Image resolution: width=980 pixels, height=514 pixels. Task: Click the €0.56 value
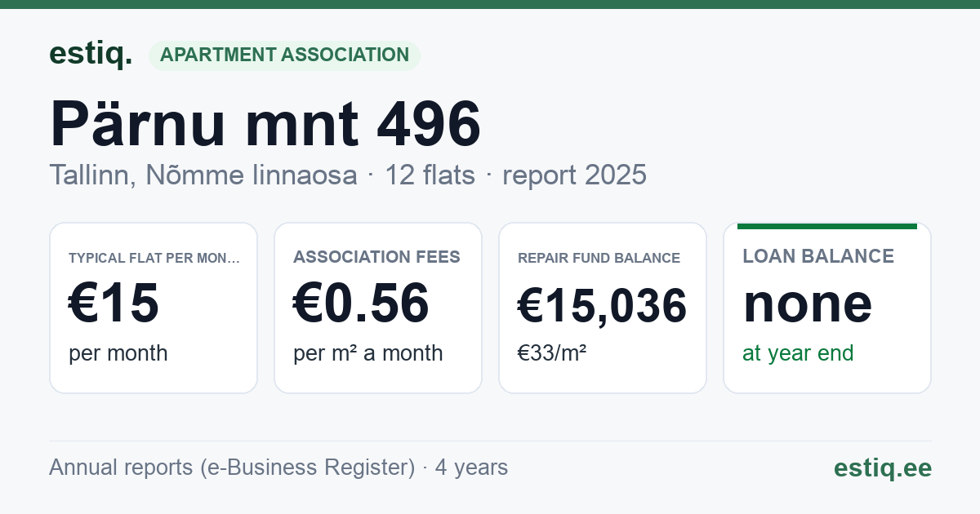pos(361,304)
